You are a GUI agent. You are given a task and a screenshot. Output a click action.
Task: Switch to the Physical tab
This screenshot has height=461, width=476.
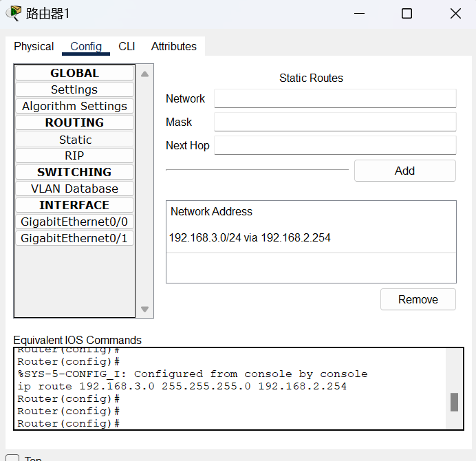34,46
